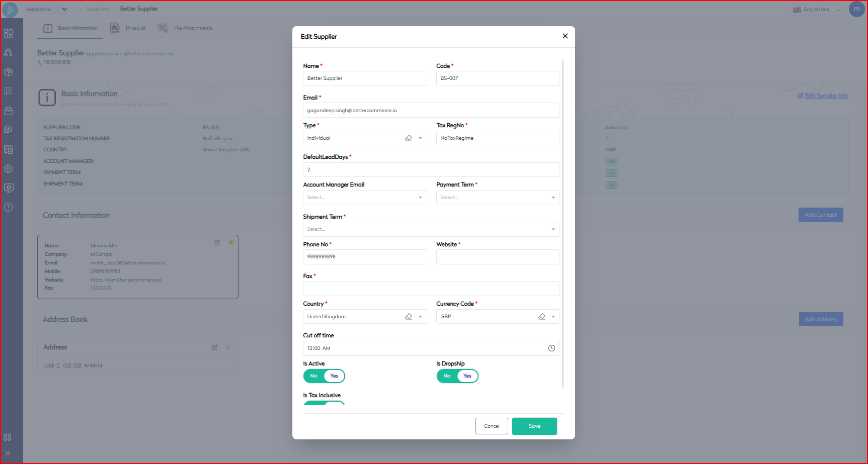Open the File Attachments tab

pos(186,28)
